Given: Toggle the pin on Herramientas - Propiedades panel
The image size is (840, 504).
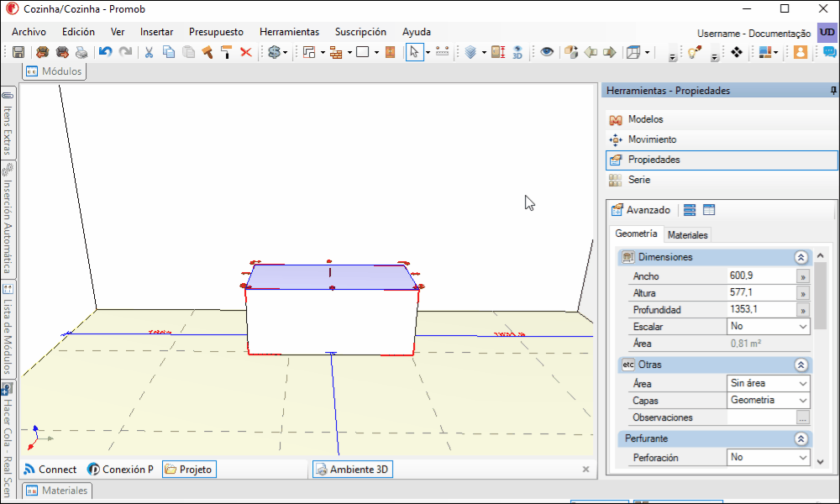Looking at the screenshot, I should (833, 91).
